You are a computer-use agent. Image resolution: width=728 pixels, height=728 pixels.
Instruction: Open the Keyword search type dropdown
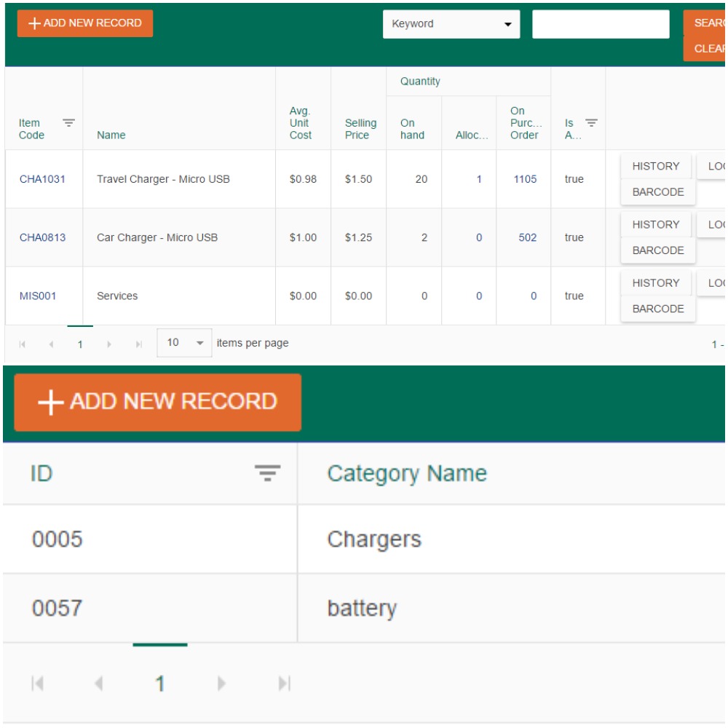coord(451,24)
